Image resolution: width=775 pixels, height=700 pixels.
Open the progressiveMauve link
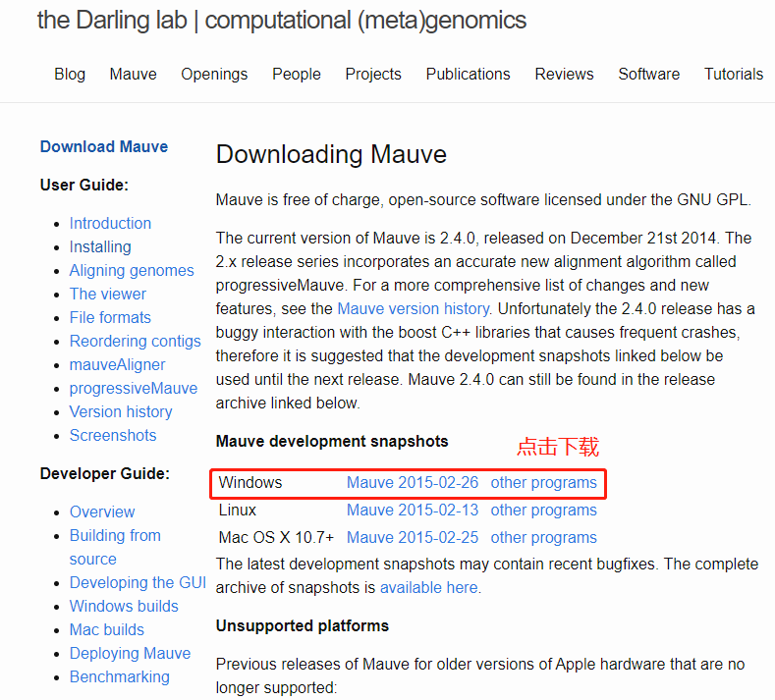(x=134, y=388)
